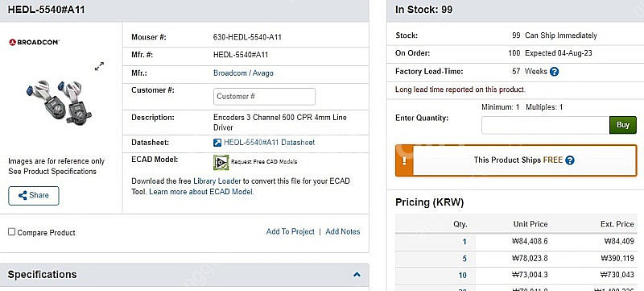Click ext. price ₩390,119
Image resolution: width=644 pixels, height=291 pixels.
(x=617, y=259)
